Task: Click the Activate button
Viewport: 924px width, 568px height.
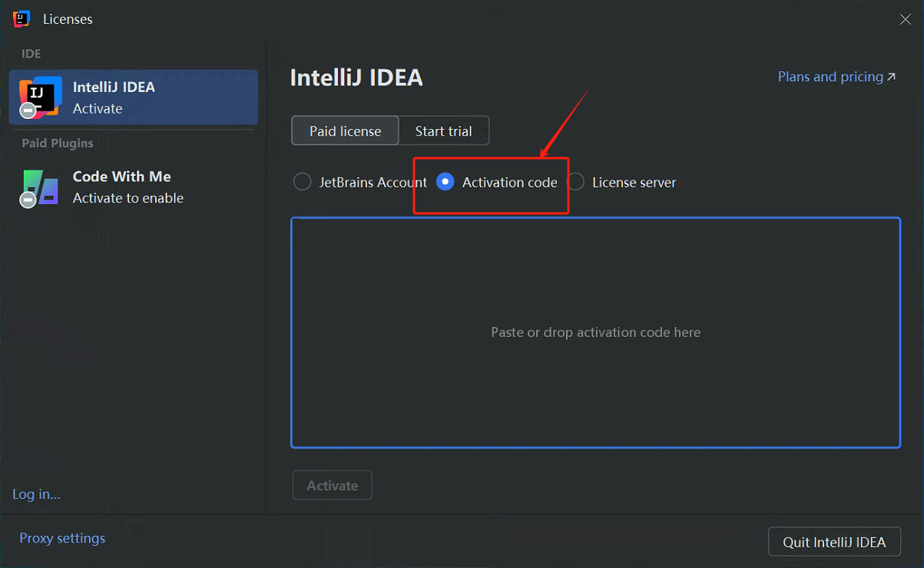Action: click(332, 485)
